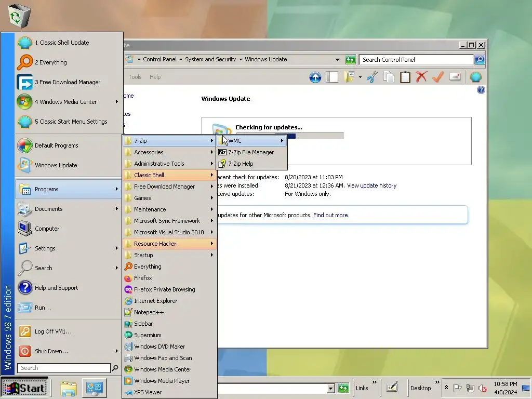Click the orange checkmark Properties icon

click(437, 77)
